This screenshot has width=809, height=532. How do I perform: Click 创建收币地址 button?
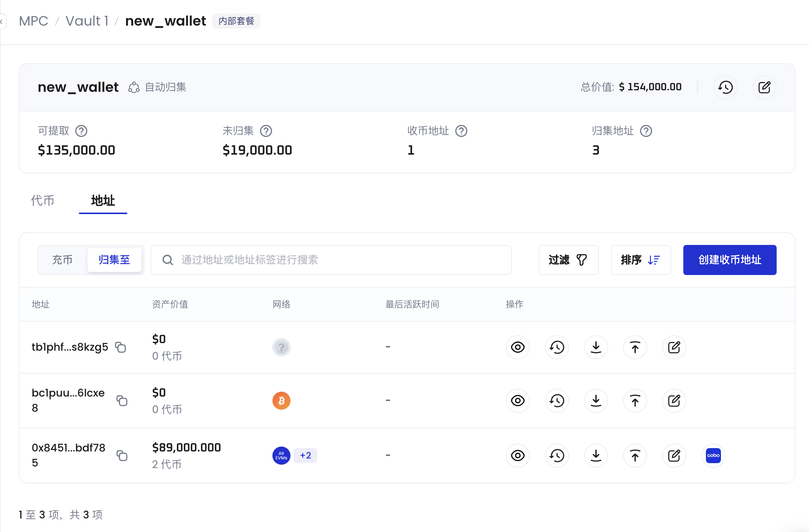(x=730, y=260)
